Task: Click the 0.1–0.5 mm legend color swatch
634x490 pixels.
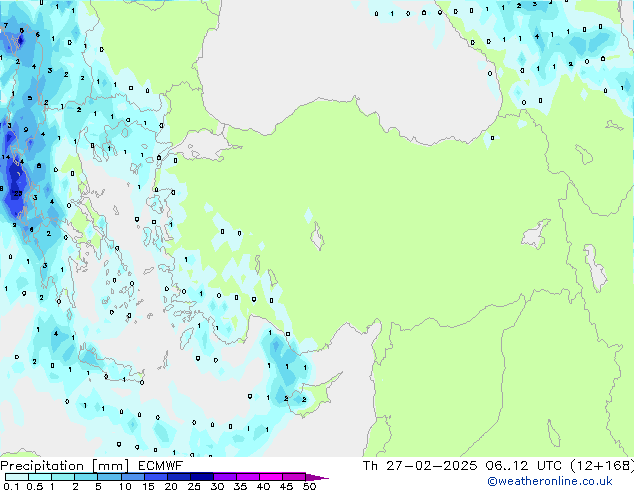Action: 17,477
